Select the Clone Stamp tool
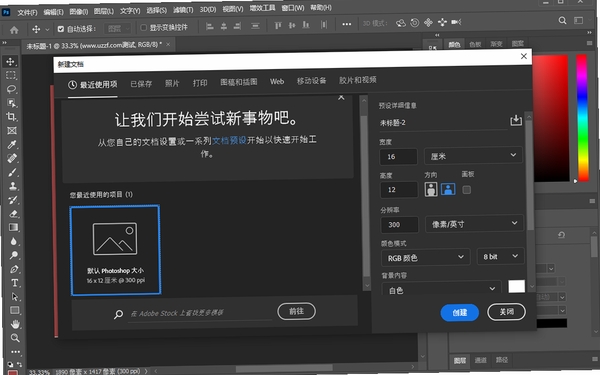 pyautogui.click(x=13, y=186)
